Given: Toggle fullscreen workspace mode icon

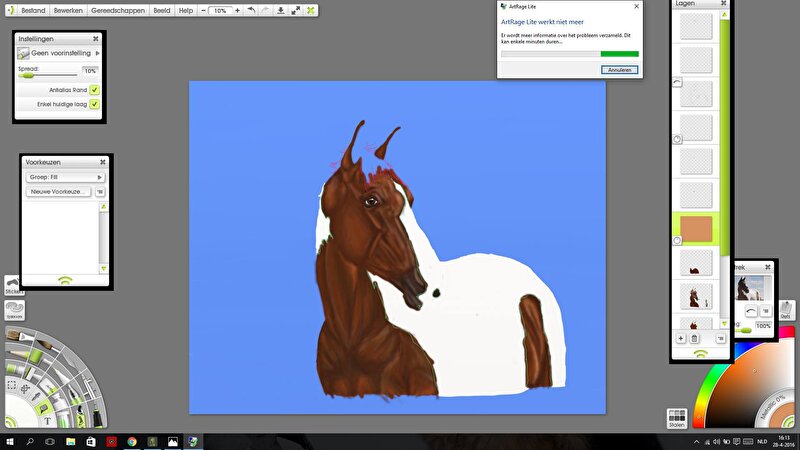Looking at the screenshot, I should pyautogui.click(x=296, y=10).
